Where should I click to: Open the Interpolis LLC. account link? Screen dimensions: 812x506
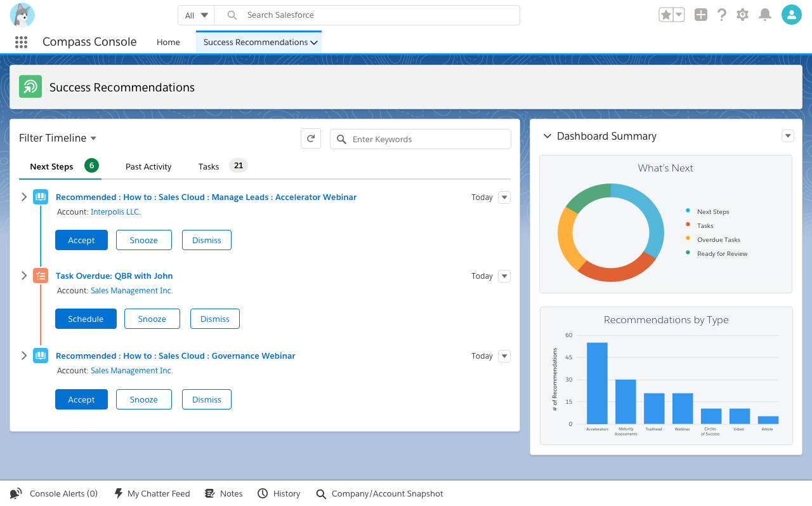click(x=115, y=211)
